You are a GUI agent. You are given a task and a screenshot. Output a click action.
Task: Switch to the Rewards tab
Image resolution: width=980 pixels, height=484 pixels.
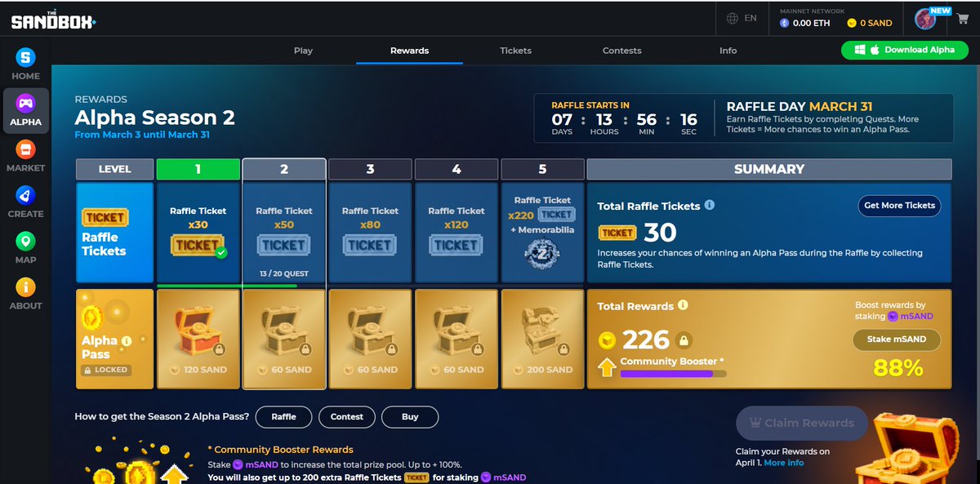click(409, 51)
